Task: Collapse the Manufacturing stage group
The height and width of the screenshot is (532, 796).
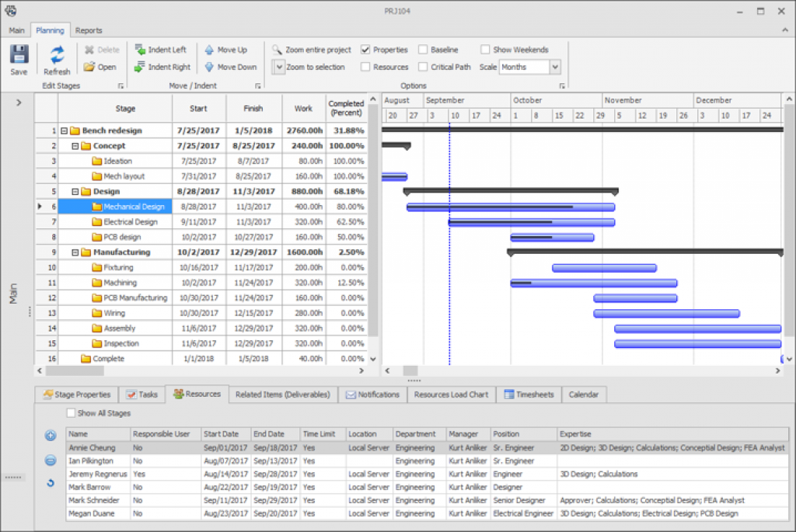Action: (75, 252)
